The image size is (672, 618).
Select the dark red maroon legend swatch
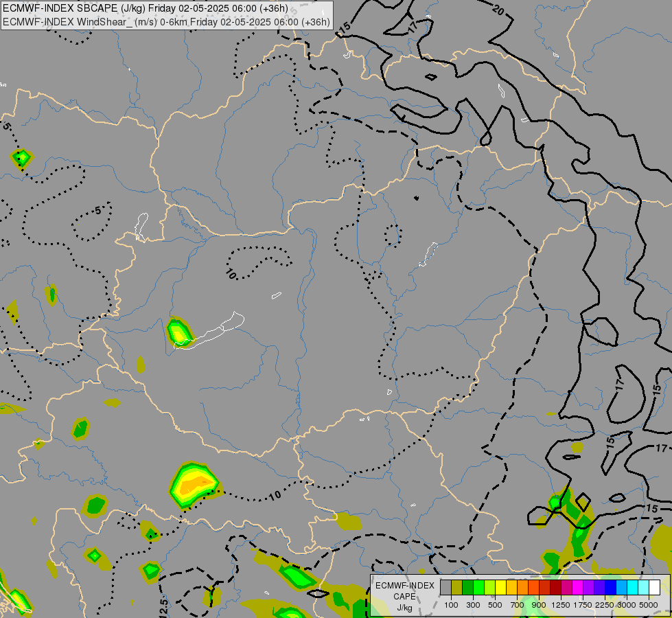(556, 587)
